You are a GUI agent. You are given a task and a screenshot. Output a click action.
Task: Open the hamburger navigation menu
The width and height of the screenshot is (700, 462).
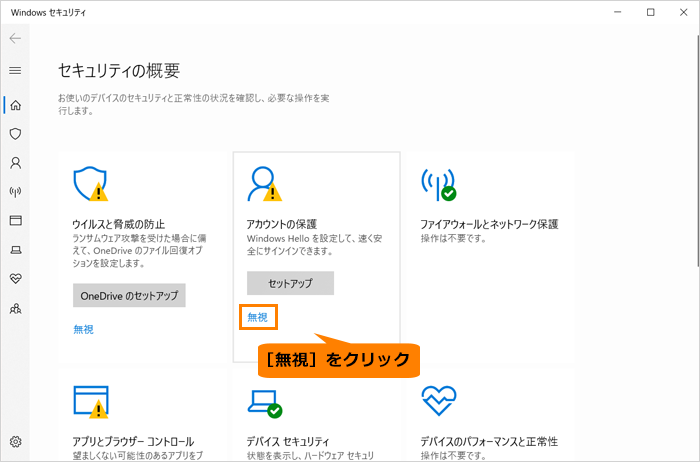pyautogui.click(x=15, y=71)
